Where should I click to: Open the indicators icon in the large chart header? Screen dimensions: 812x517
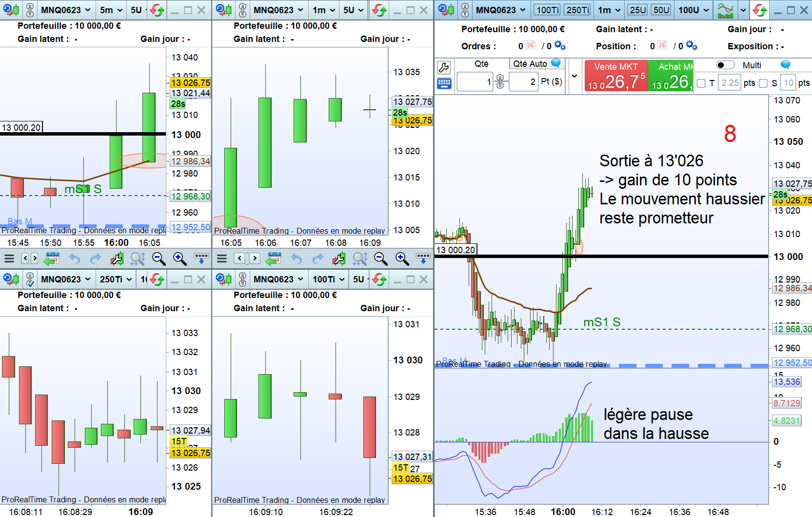point(726,10)
